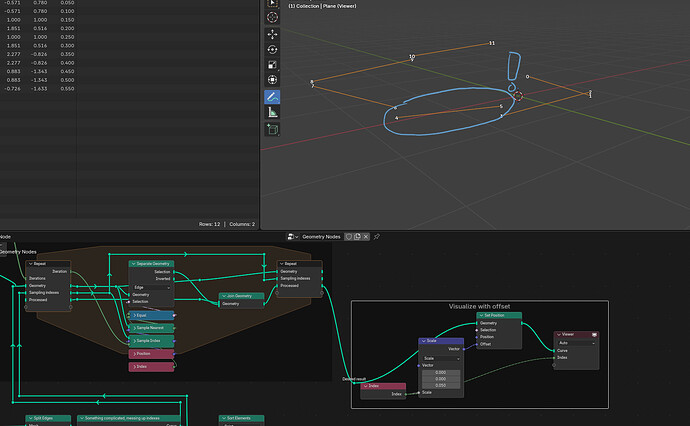The height and width of the screenshot is (426, 690).
Task: Click '(1) Collection | Plane (Viewer)' overlay text
Action: point(322,6)
